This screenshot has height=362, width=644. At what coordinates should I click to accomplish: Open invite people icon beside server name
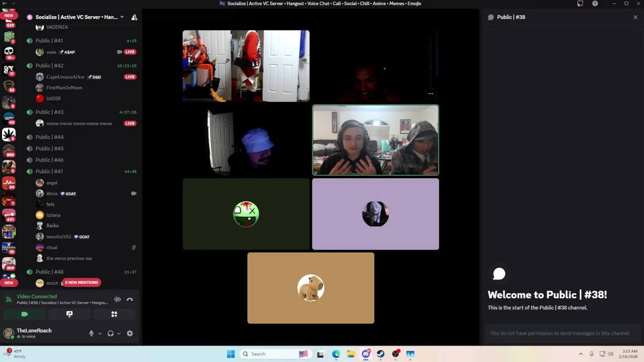tap(134, 17)
